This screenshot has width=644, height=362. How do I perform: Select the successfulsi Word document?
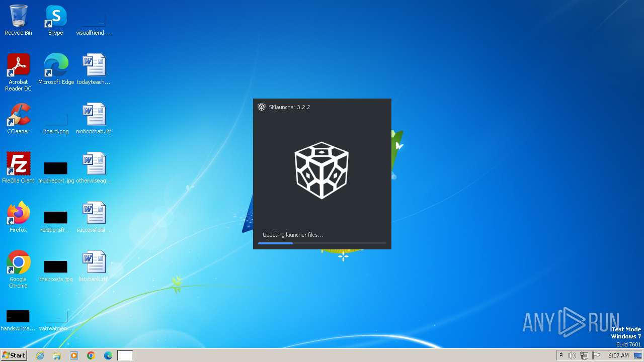pyautogui.click(x=94, y=217)
